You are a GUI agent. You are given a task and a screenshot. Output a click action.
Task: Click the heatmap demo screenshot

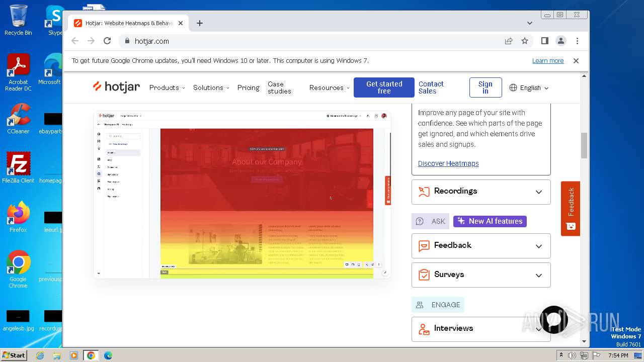242,195
